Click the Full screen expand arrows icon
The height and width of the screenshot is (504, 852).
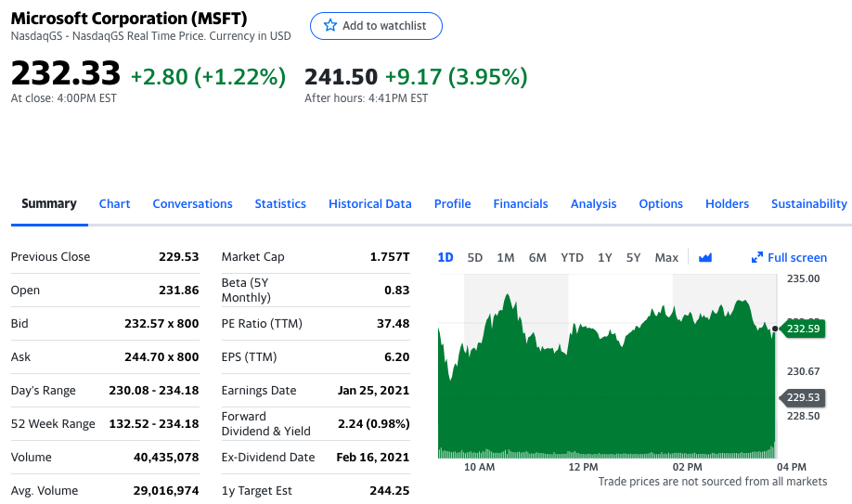(756, 257)
